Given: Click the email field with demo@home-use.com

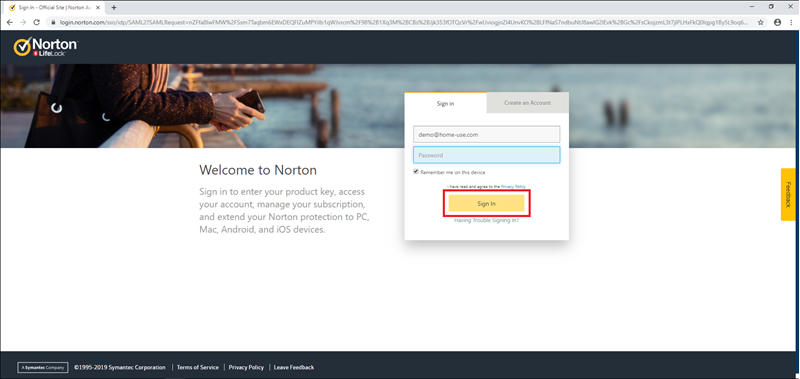Looking at the screenshot, I should pos(486,135).
